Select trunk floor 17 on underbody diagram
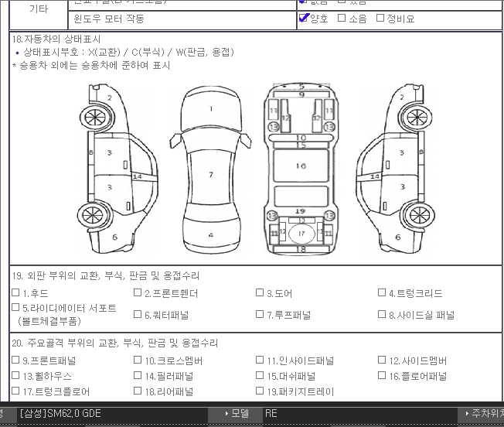 (x=301, y=232)
